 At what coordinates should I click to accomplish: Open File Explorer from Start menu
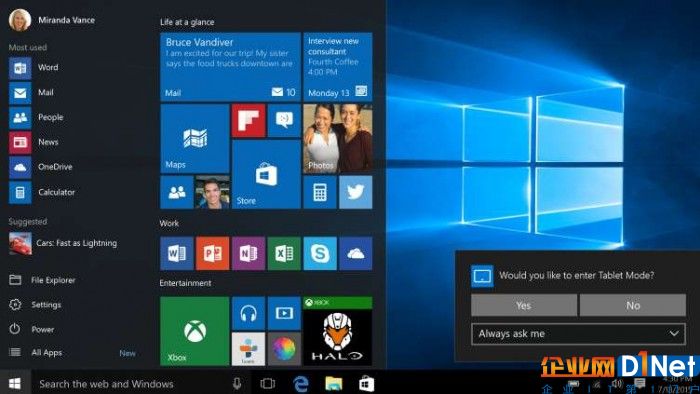(42, 280)
